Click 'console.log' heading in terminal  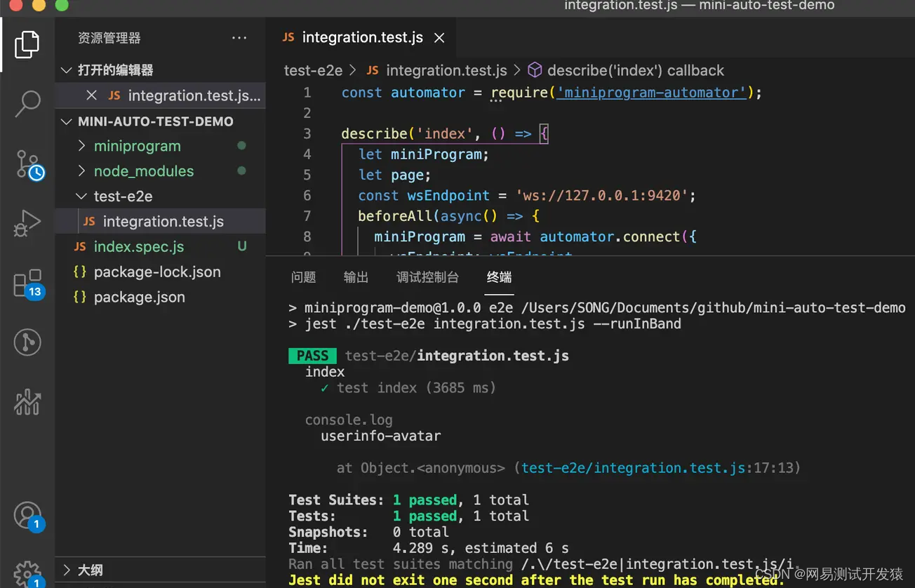pos(349,420)
